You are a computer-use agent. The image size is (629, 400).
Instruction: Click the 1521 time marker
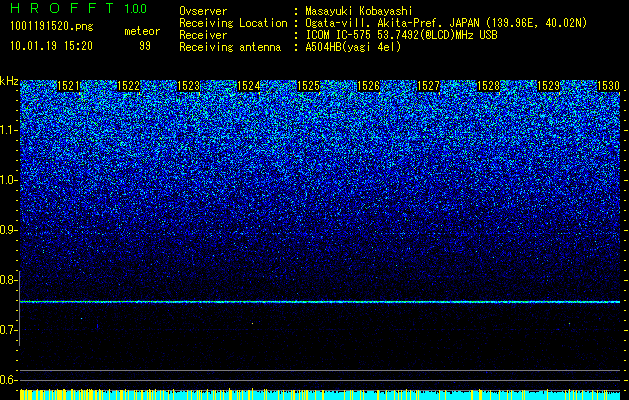tap(69, 86)
